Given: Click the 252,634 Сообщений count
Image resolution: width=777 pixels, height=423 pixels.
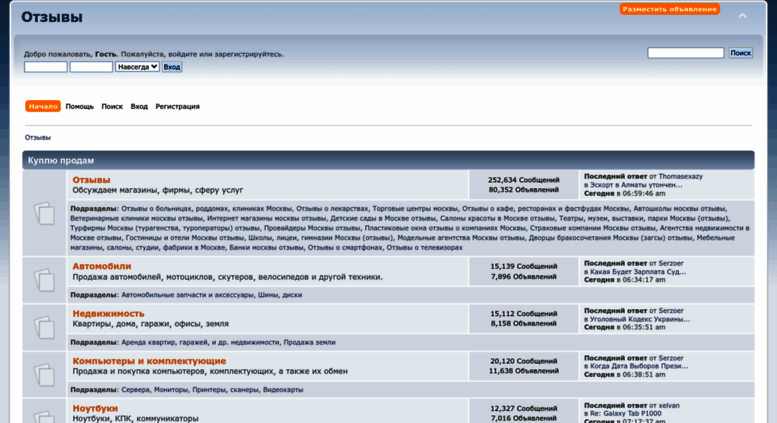Looking at the screenshot, I should pos(523,180).
